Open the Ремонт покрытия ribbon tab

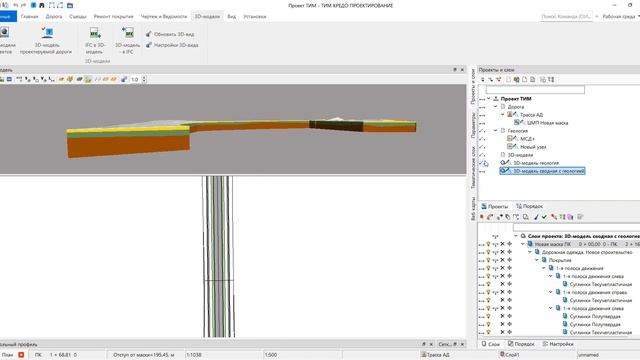[x=113, y=17]
